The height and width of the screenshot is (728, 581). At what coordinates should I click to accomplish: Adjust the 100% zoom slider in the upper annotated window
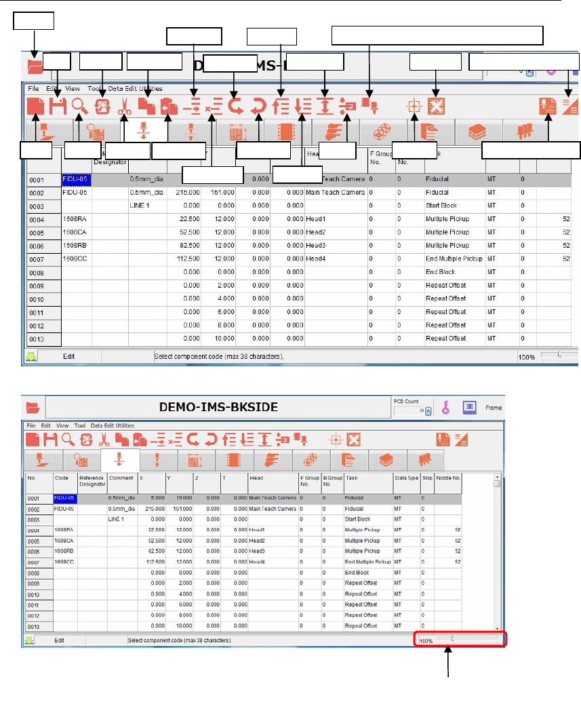(x=559, y=356)
